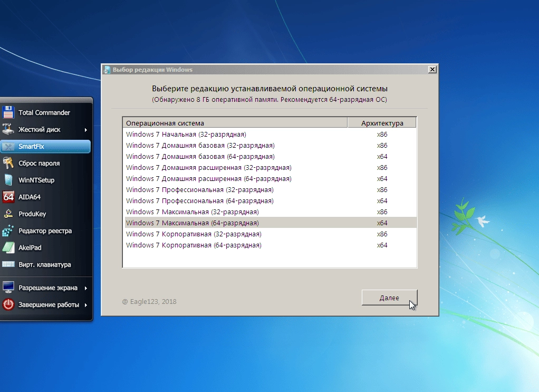539x392 pixels.
Task: Click the Операционная система column header
Action: click(x=235, y=123)
